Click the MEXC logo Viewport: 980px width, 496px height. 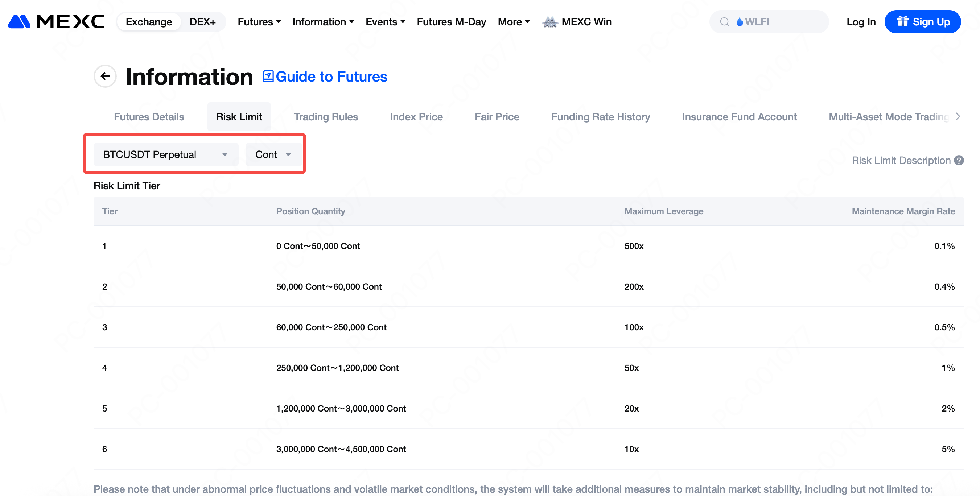coord(56,22)
